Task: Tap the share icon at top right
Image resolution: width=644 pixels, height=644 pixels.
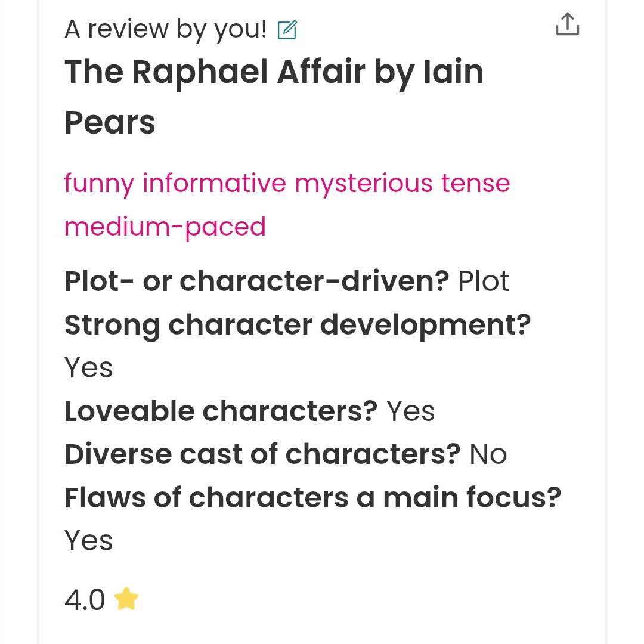Action: (568, 24)
